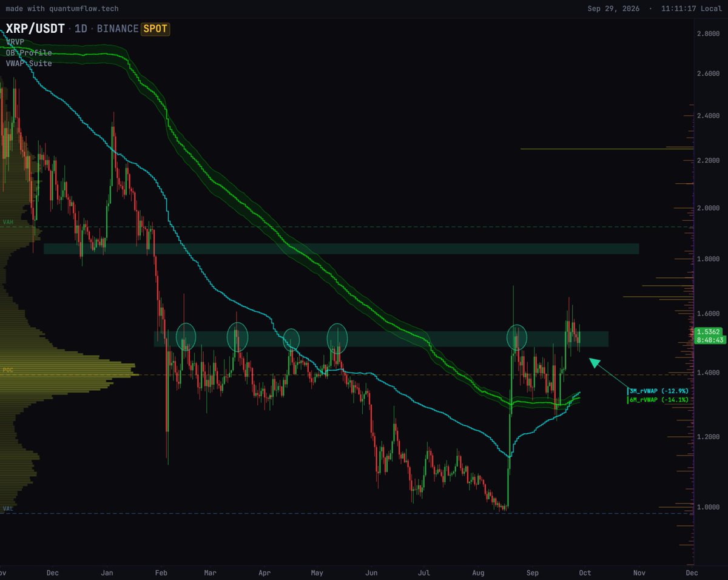Click the green 1.5362 current price tag
This screenshot has width=728, height=580.
709,332
